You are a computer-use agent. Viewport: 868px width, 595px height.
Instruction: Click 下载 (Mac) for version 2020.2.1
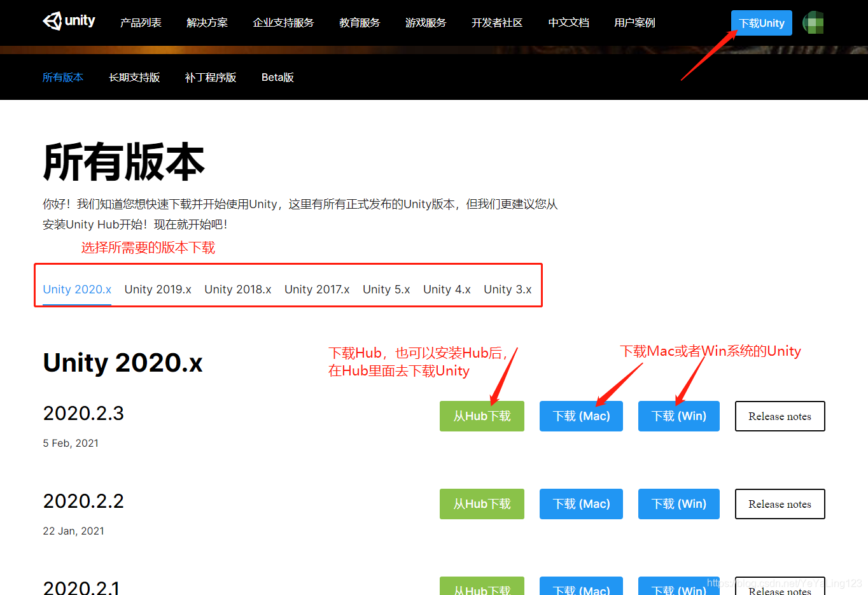click(x=581, y=586)
